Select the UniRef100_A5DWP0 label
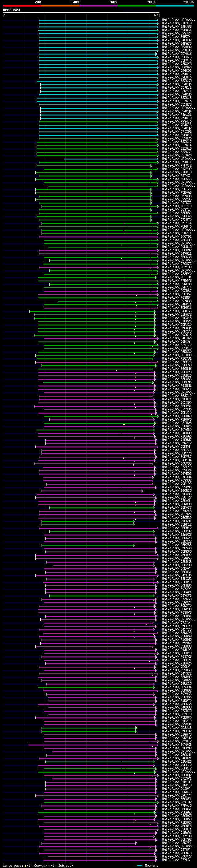 177,717
